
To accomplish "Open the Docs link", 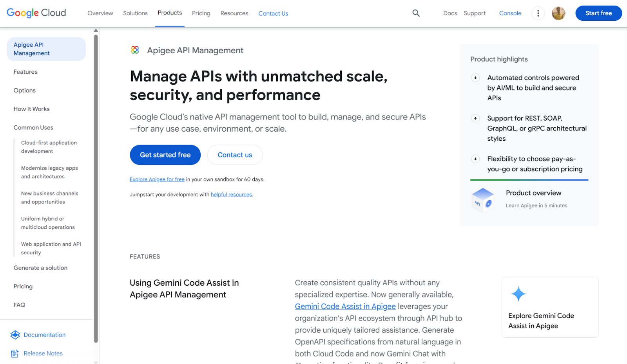I will pyautogui.click(x=450, y=13).
